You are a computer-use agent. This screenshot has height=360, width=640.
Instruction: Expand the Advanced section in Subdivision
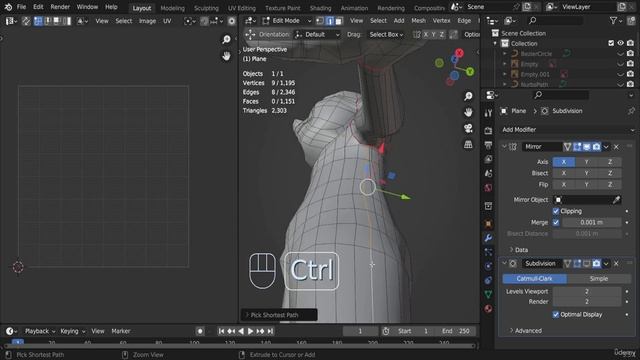(x=525, y=331)
